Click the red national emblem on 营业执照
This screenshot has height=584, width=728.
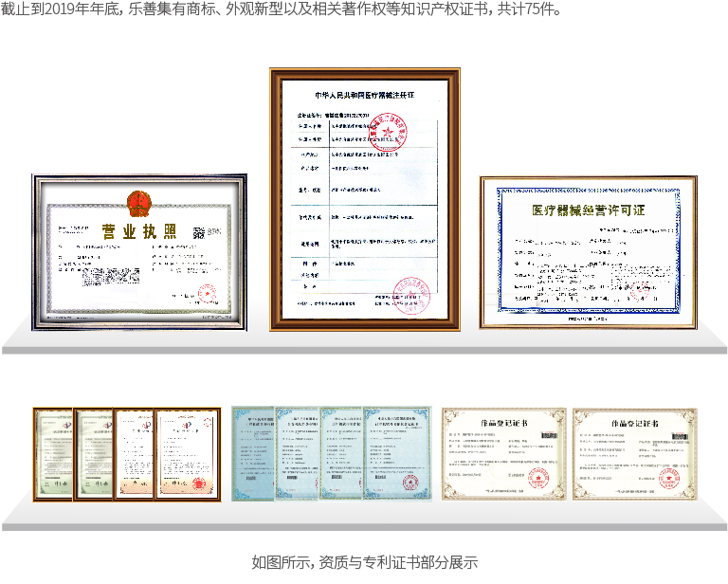pos(139,204)
